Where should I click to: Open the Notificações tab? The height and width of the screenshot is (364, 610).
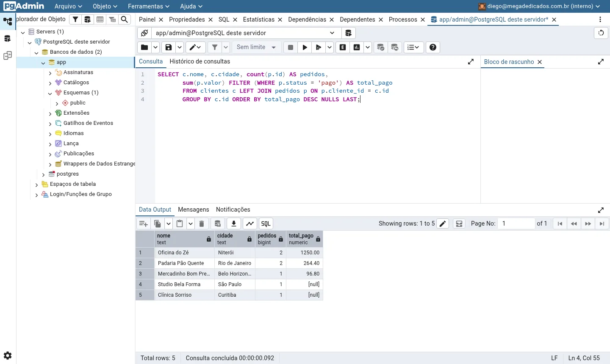(x=233, y=210)
